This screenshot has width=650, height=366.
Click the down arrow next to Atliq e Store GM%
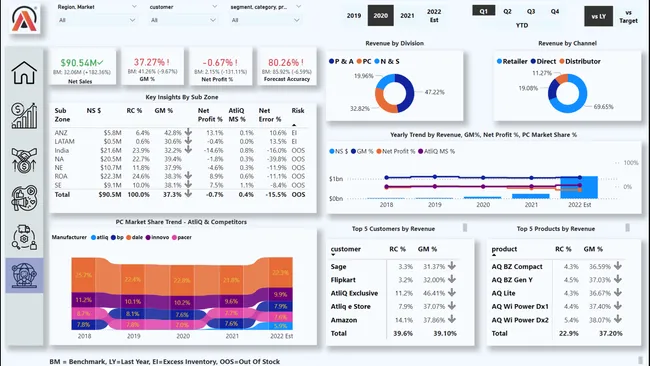coord(452,306)
